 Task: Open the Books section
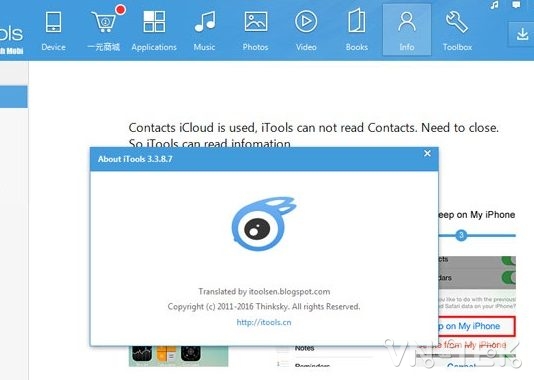[357, 31]
